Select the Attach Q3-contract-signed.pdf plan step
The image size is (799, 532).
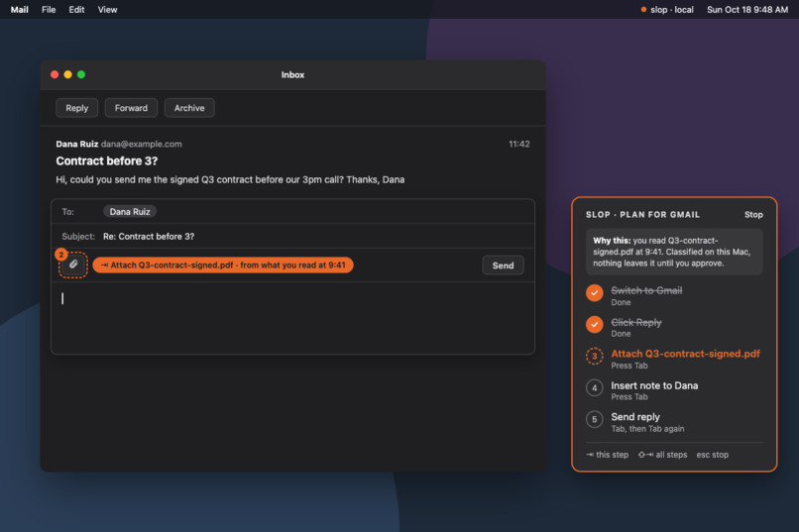(674, 359)
